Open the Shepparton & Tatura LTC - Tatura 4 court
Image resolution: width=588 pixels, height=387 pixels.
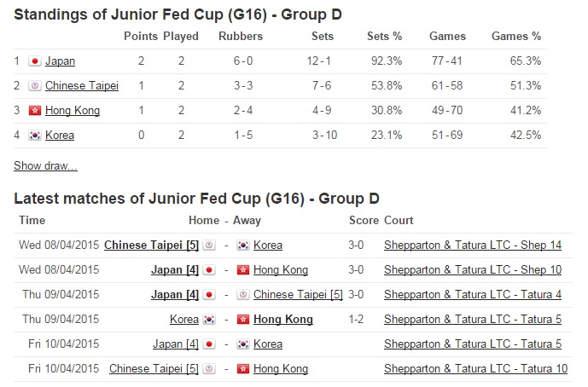[473, 294]
